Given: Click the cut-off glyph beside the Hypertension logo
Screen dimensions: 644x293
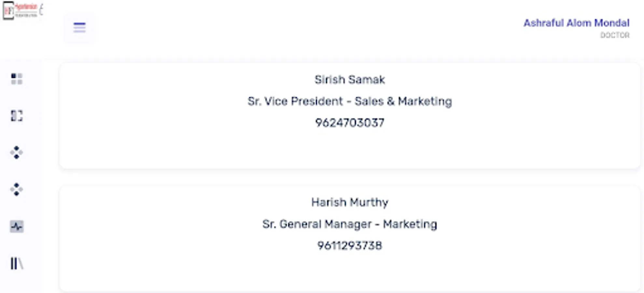Looking at the screenshot, I should 41,10.
